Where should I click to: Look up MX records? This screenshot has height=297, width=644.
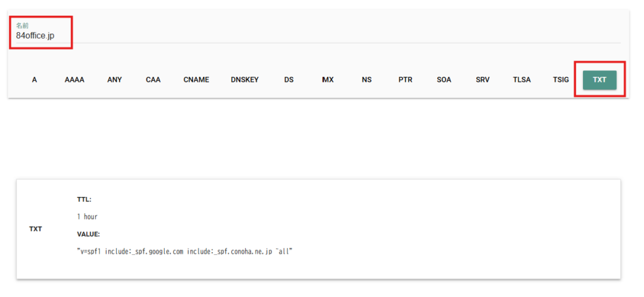point(328,80)
